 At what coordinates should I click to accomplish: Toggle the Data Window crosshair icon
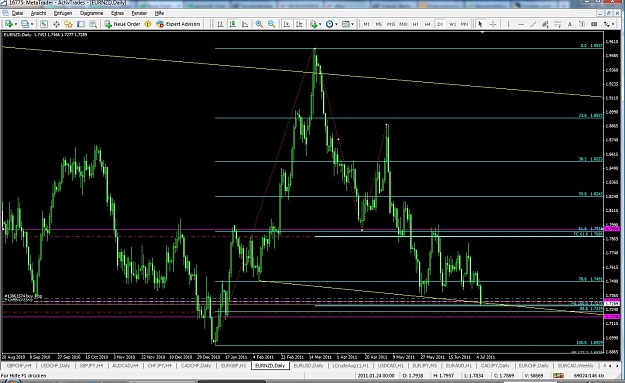click(x=56, y=24)
